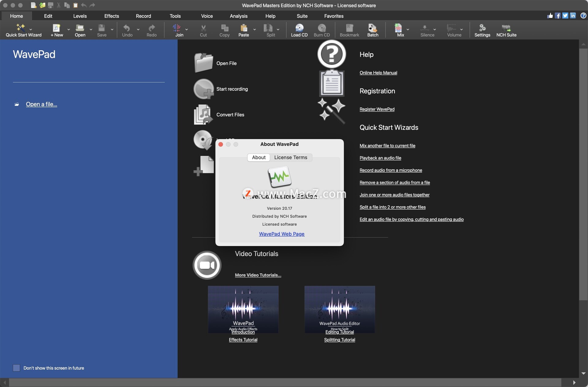Screen dimensions: 588x387
Task: Click the Cut scissors icon
Action: [203, 28]
